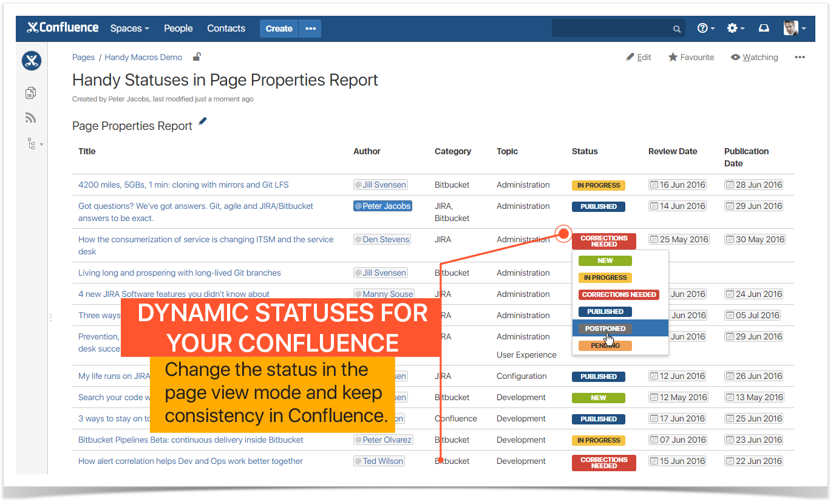This screenshot has width=836, height=504.
Task: Open the help question-mark menu
Action: (x=705, y=29)
